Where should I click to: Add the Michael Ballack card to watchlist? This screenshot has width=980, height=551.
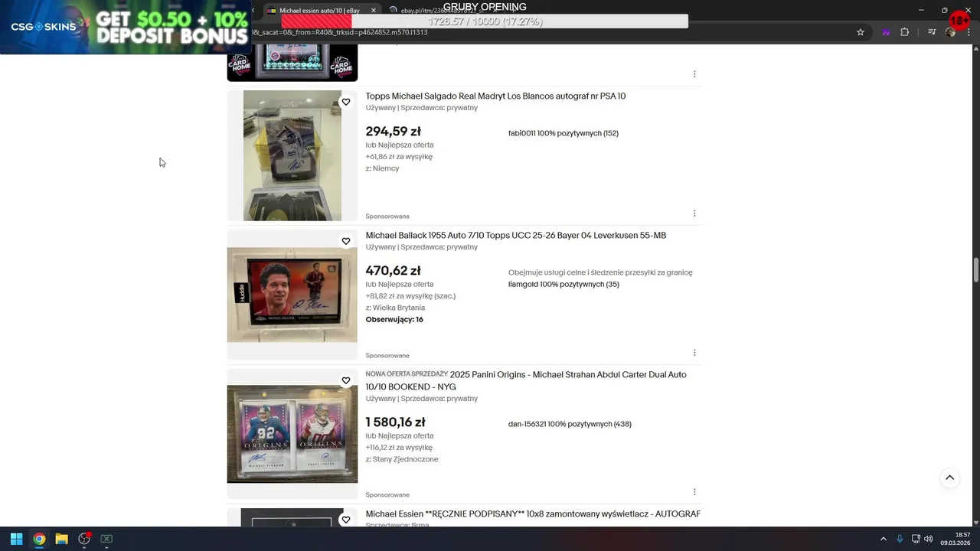point(346,241)
